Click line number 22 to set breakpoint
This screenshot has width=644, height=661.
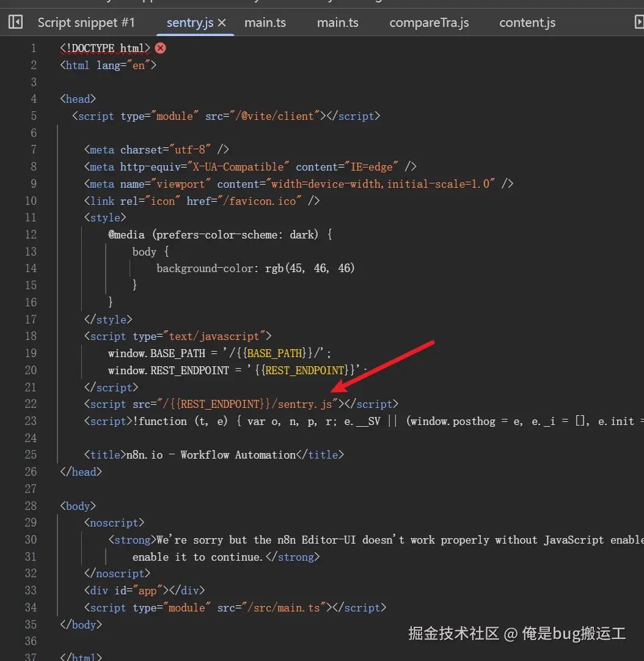pos(31,404)
